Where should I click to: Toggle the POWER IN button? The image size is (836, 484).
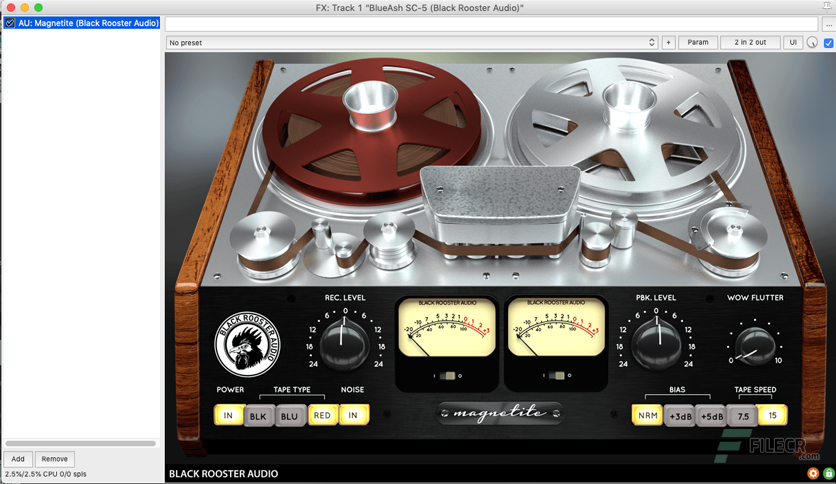coord(228,415)
